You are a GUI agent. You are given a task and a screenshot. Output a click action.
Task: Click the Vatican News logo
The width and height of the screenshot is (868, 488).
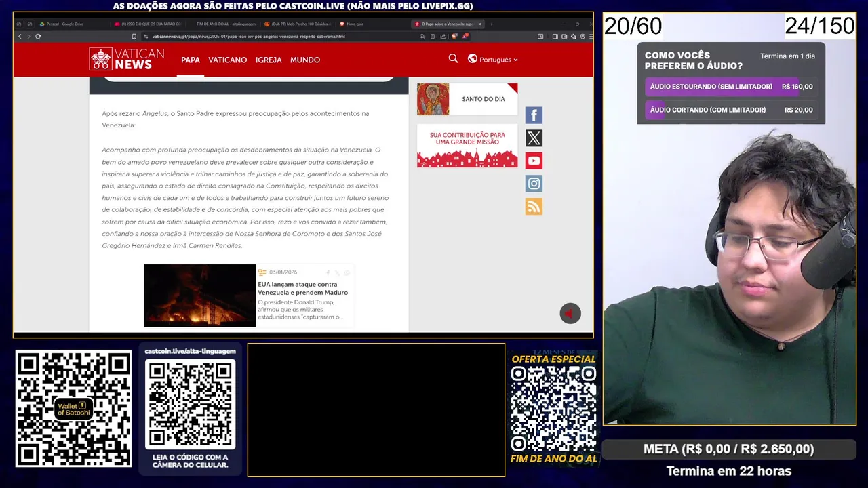[x=126, y=59]
